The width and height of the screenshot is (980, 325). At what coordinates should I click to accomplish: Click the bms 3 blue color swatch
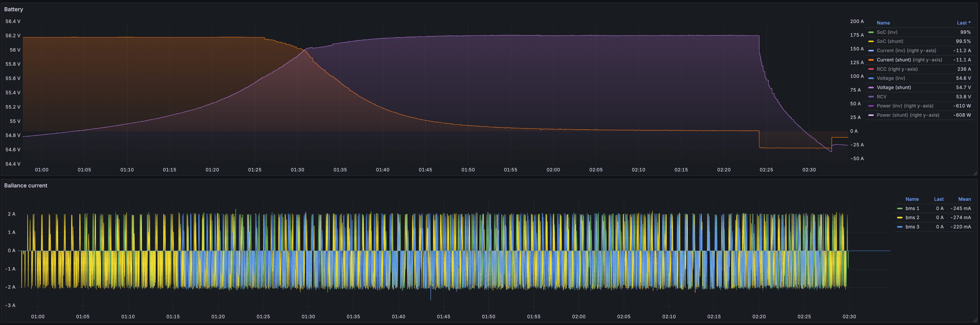(899, 227)
